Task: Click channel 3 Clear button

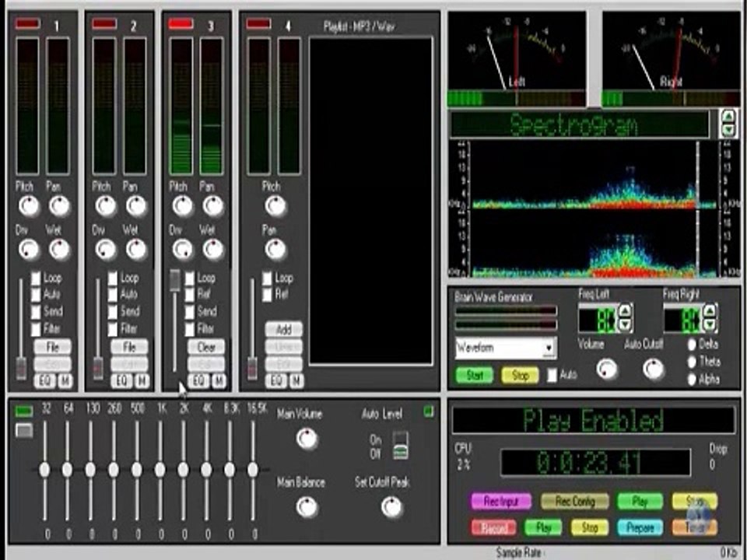Action: pos(206,347)
